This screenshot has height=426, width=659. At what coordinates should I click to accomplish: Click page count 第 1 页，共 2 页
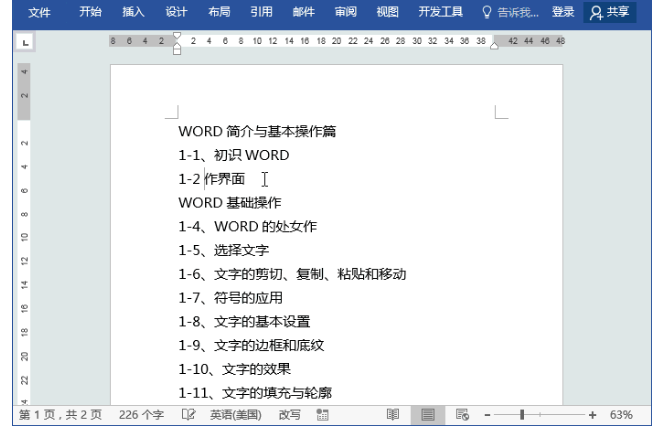(60, 415)
